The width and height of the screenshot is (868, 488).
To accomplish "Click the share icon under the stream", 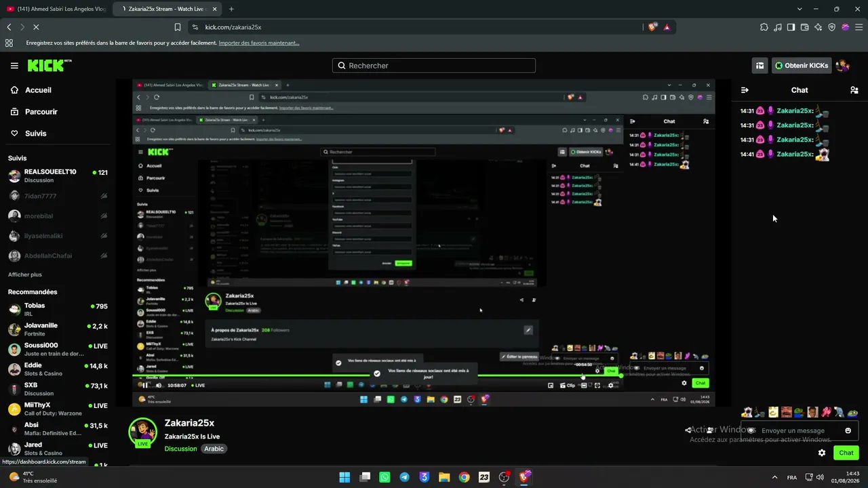I will tap(688, 430).
